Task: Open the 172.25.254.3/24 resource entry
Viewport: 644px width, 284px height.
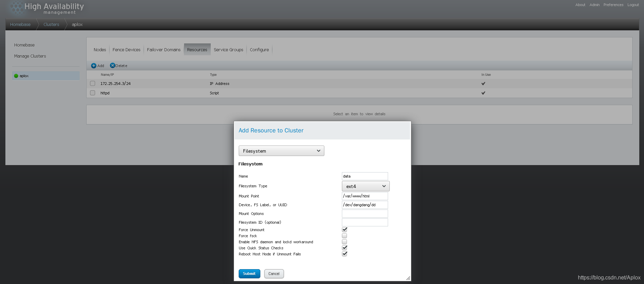Action: (115, 84)
